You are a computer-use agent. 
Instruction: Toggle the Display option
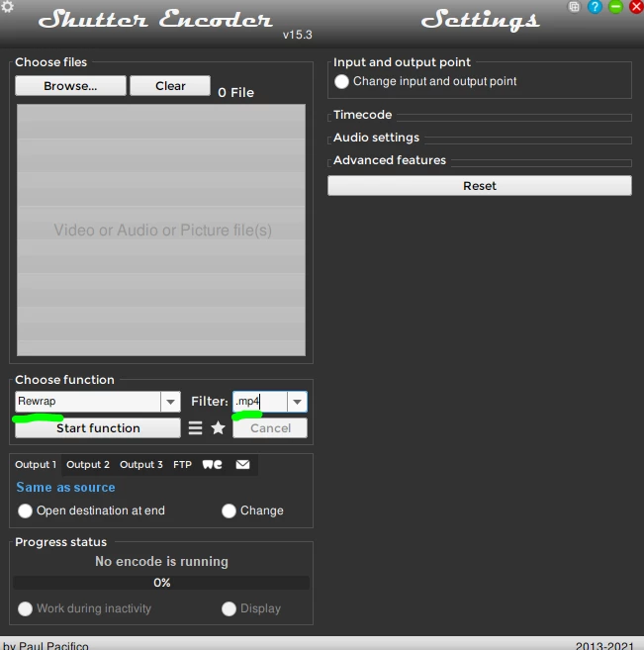(229, 608)
